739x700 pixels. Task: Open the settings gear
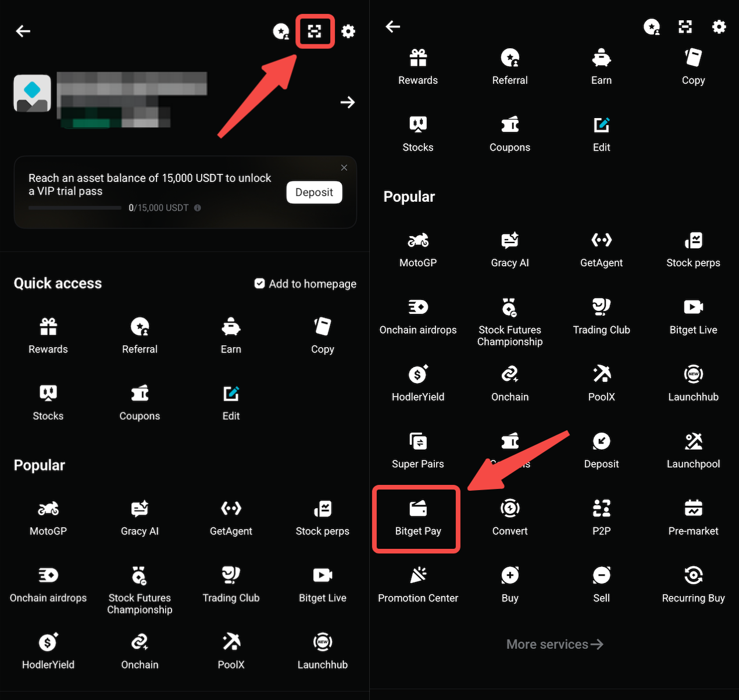tap(348, 31)
